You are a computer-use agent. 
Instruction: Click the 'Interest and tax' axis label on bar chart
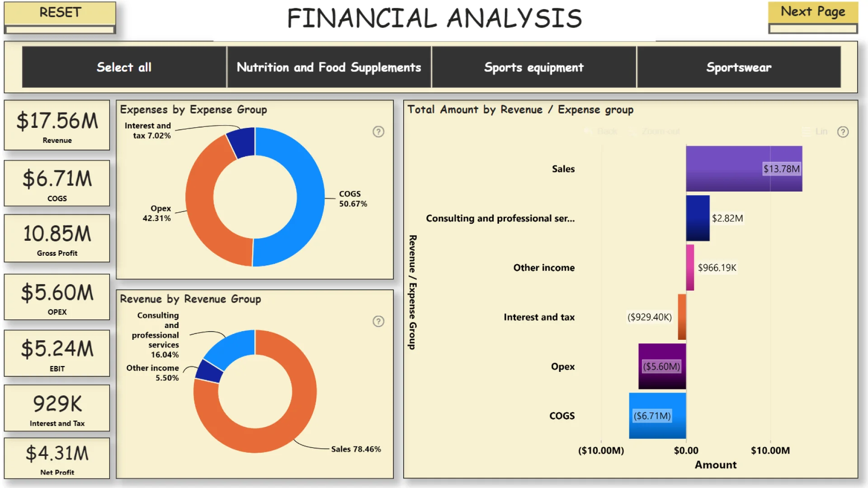539,317
